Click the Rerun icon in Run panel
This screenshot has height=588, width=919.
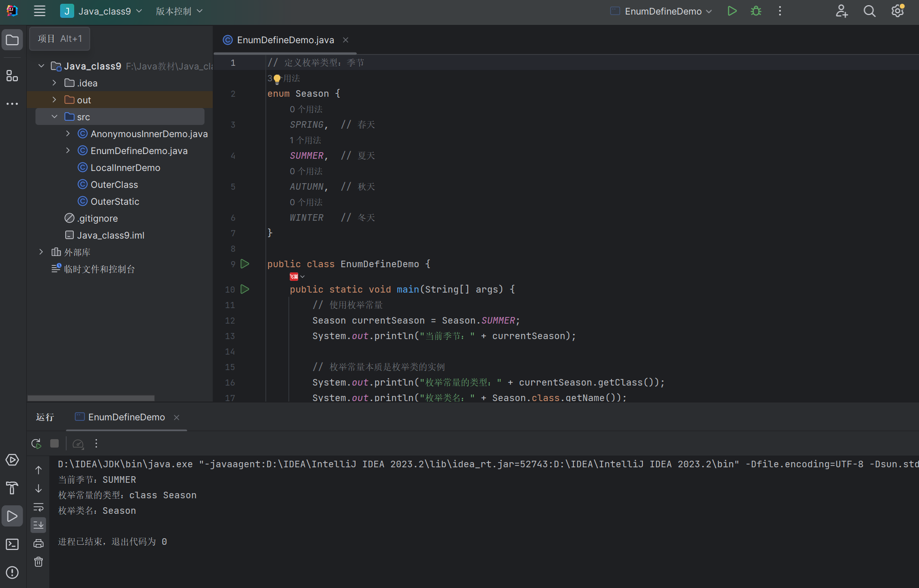(x=36, y=443)
